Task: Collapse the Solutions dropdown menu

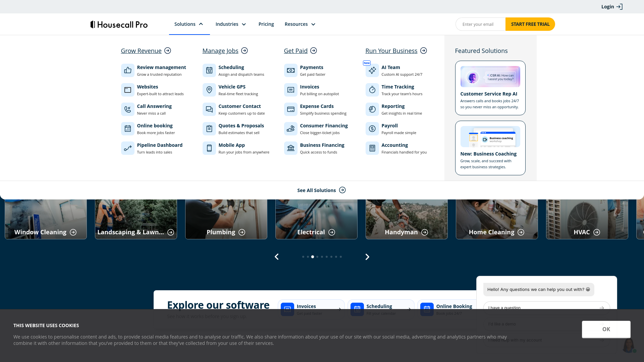Action: (189, 24)
